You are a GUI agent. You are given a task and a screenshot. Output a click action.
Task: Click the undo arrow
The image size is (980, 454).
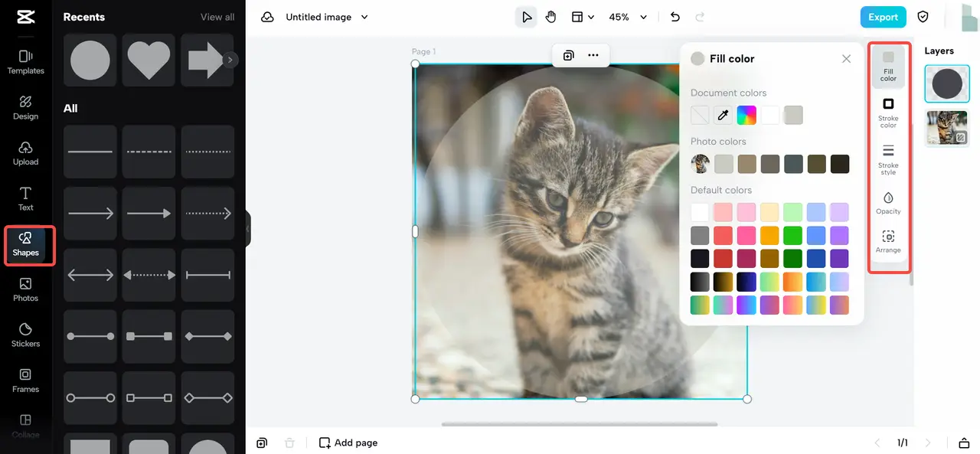coord(675,17)
